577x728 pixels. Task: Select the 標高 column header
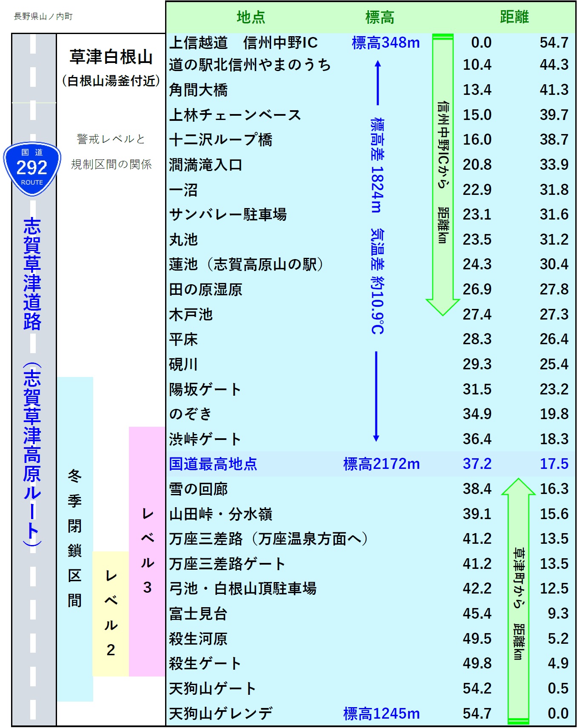tap(380, 17)
